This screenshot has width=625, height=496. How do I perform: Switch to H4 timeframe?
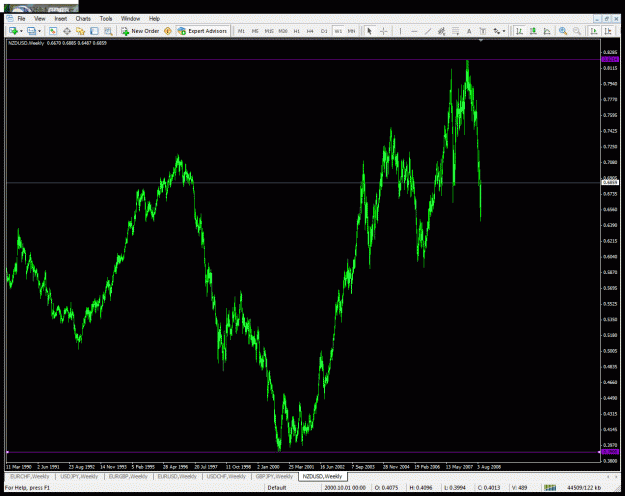310,31
